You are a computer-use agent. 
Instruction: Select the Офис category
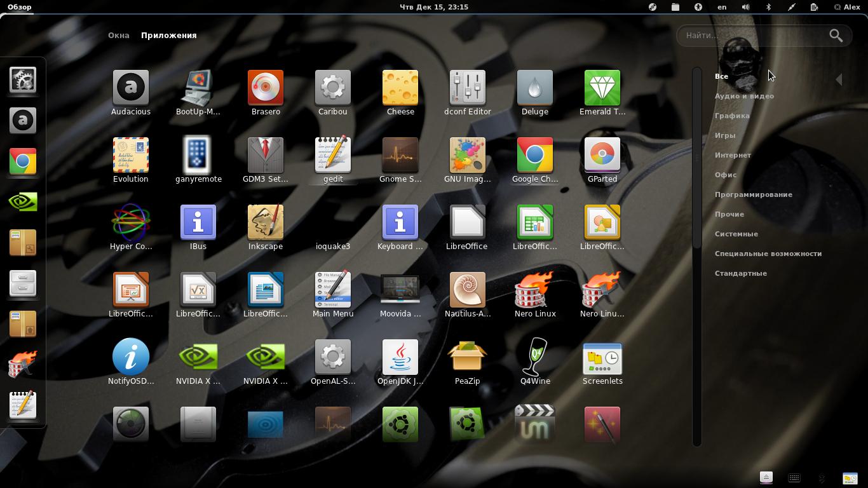726,175
